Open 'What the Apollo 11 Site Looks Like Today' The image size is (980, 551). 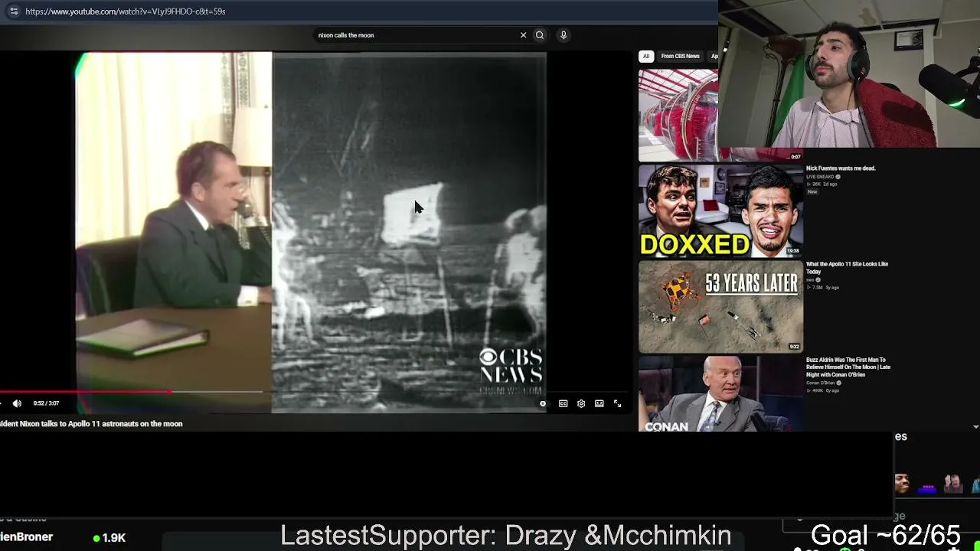[x=847, y=268]
